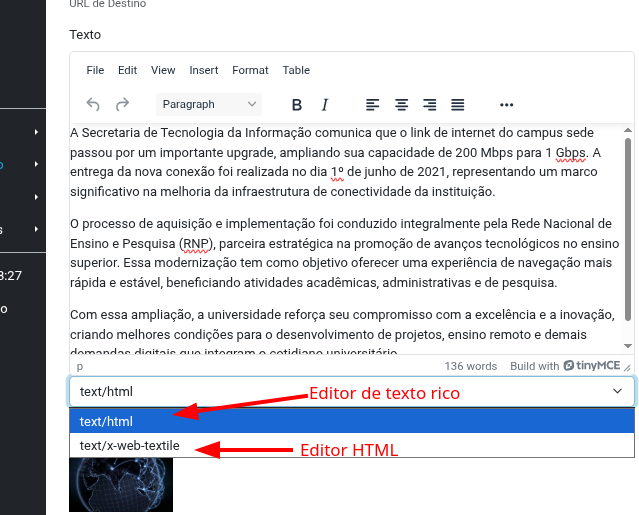Redo the last undone edit

click(x=122, y=105)
